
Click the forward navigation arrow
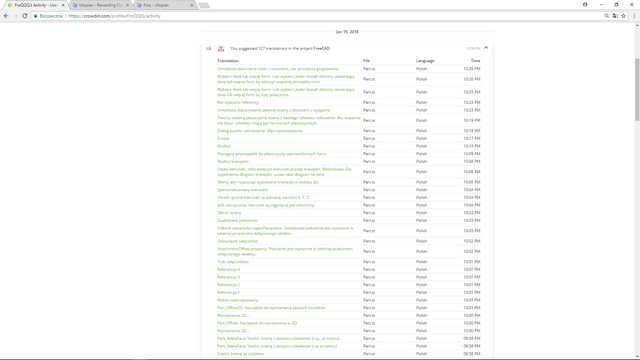click(15, 16)
